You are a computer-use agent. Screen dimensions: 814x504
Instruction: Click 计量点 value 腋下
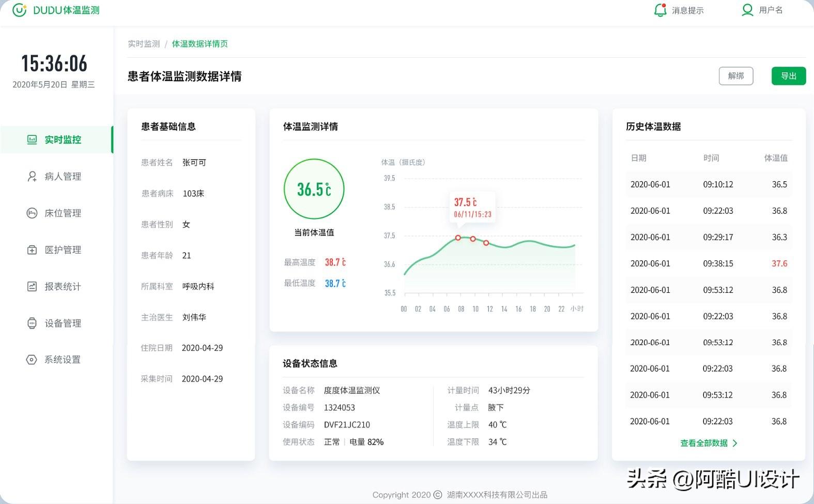496,407
